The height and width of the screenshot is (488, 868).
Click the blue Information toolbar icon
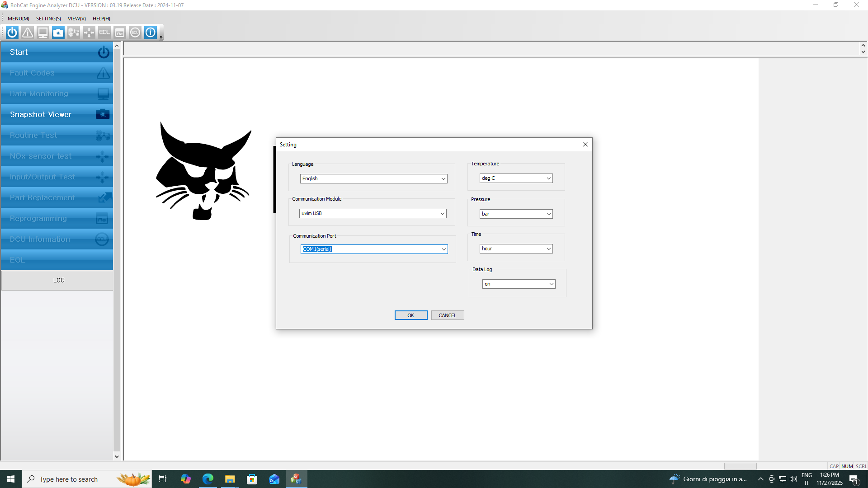[151, 33]
